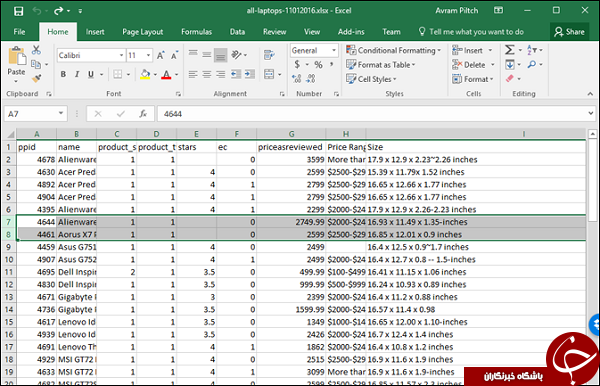Toggle Wrap Text
600x386 pixels.
coord(269,55)
